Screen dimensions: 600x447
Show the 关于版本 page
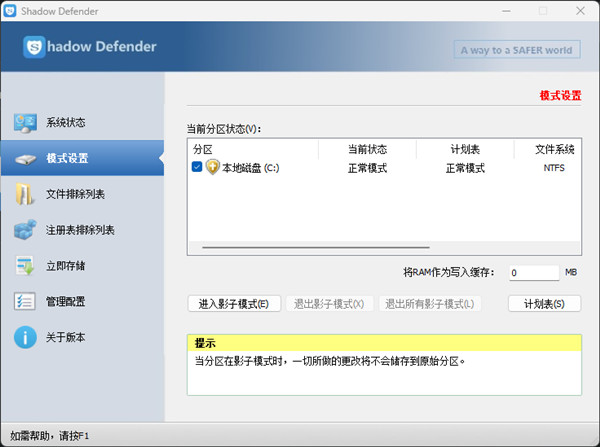coord(83,337)
